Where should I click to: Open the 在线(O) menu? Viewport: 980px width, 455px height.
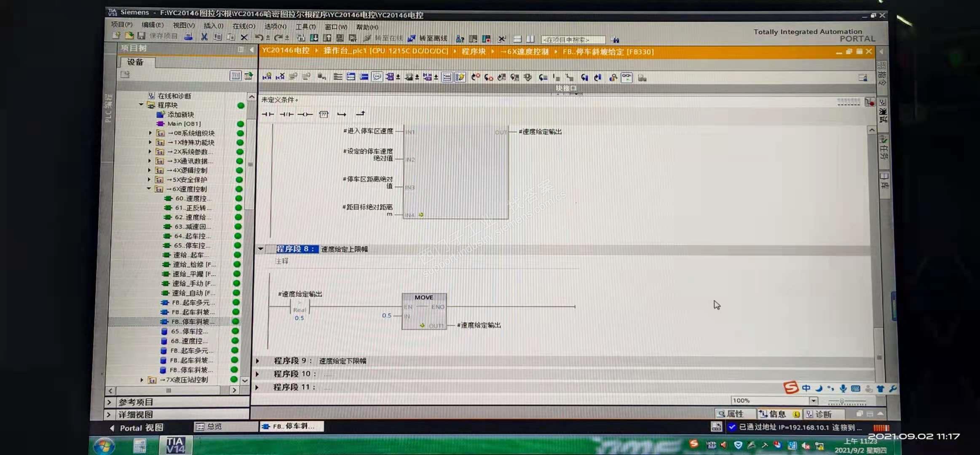[x=244, y=26]
